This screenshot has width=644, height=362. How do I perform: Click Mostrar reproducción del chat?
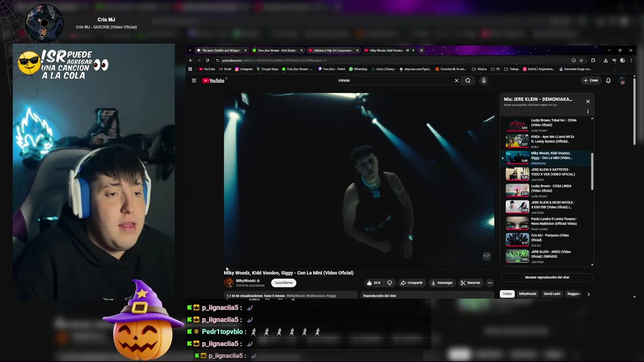[547, 278]
